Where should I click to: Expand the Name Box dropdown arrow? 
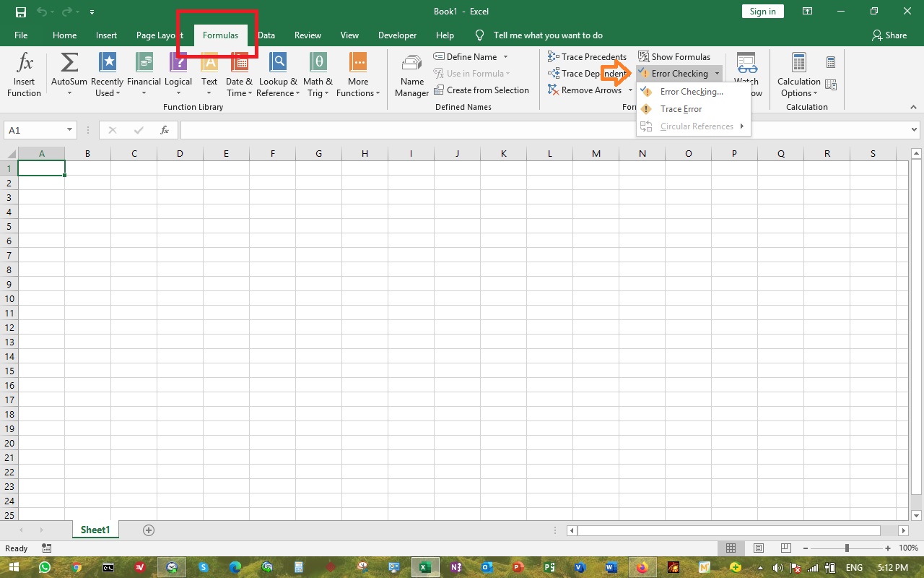pyautogui.click(x=70, y=130)
